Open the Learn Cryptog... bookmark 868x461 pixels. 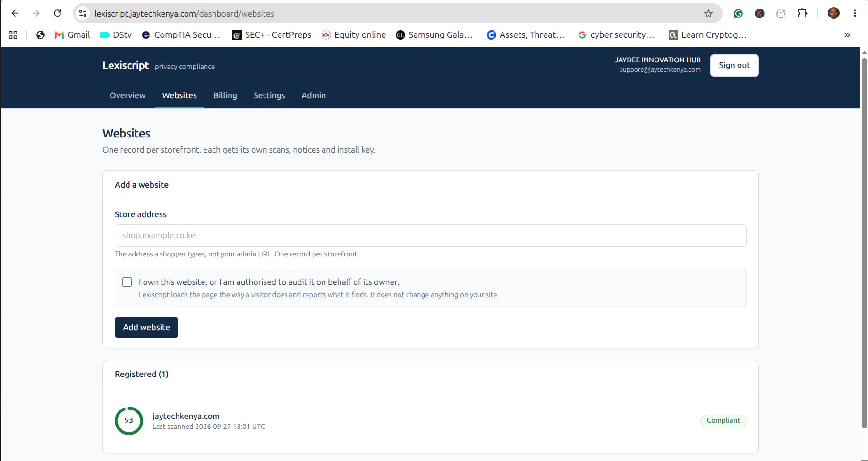[x=708, y=35]
